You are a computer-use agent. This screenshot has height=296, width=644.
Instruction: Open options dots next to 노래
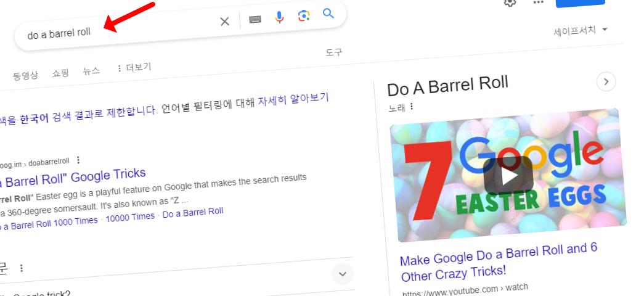coord(411,107)
